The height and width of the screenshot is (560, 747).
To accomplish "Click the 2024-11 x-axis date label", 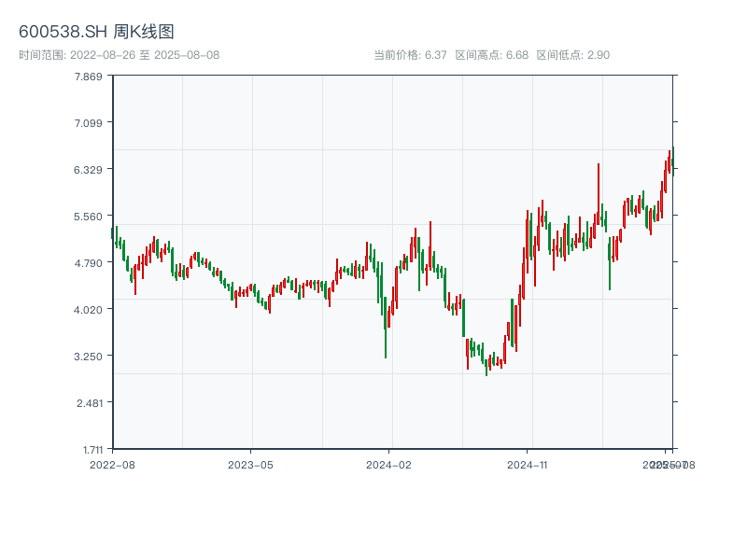I will [x=527, y=464].
